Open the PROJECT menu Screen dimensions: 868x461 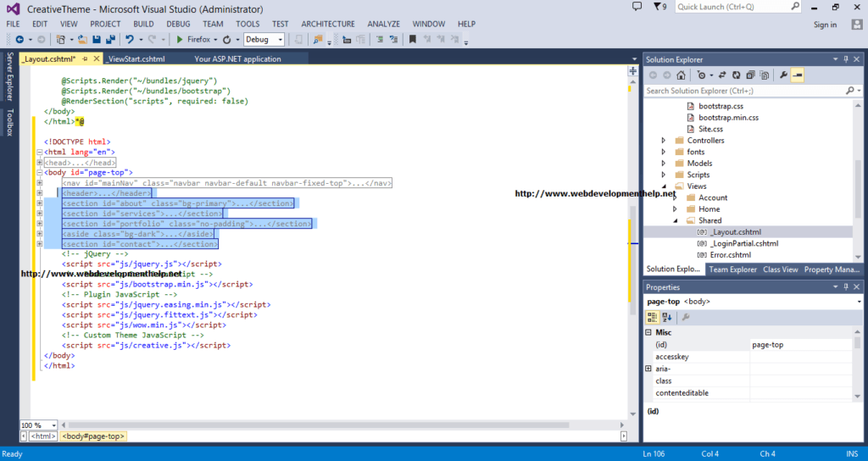[x=105, y=24]
